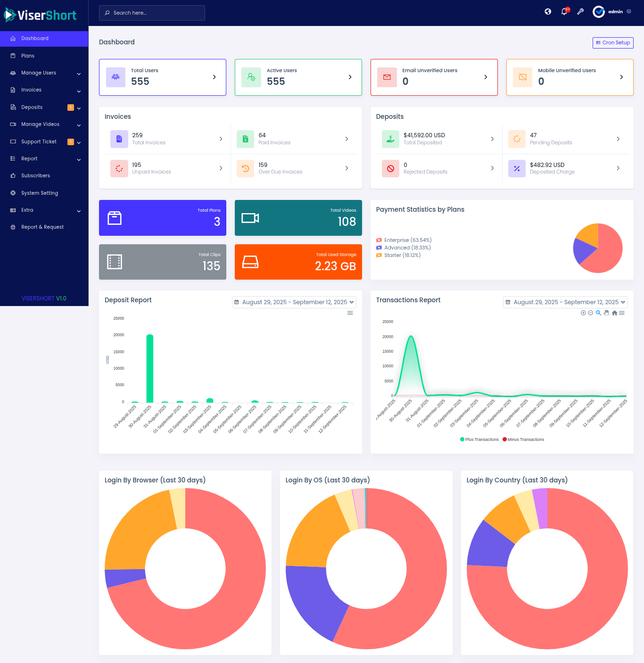Toggle Plus Transactions legend series

[x=479, y=439]
